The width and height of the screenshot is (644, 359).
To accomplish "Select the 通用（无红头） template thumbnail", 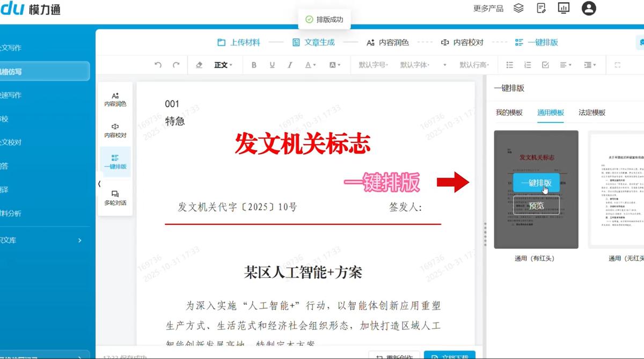I will pyautogui.click(x=616, y=189).
